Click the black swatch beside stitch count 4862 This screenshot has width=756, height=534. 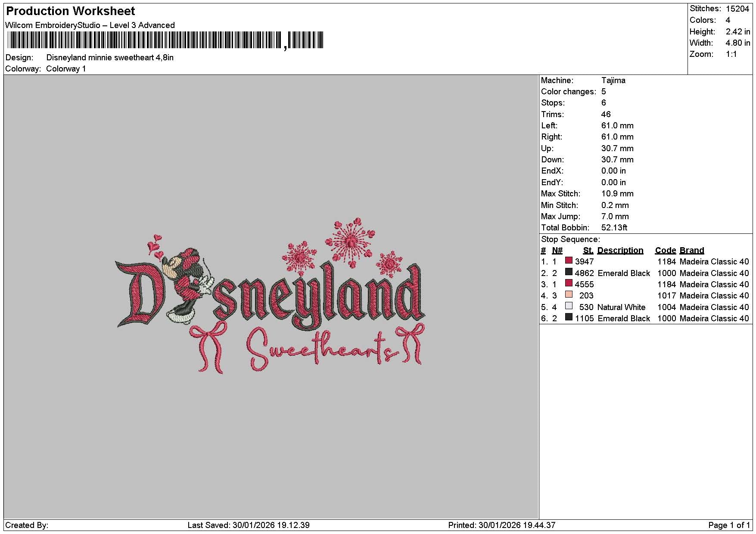coord(569,272)
